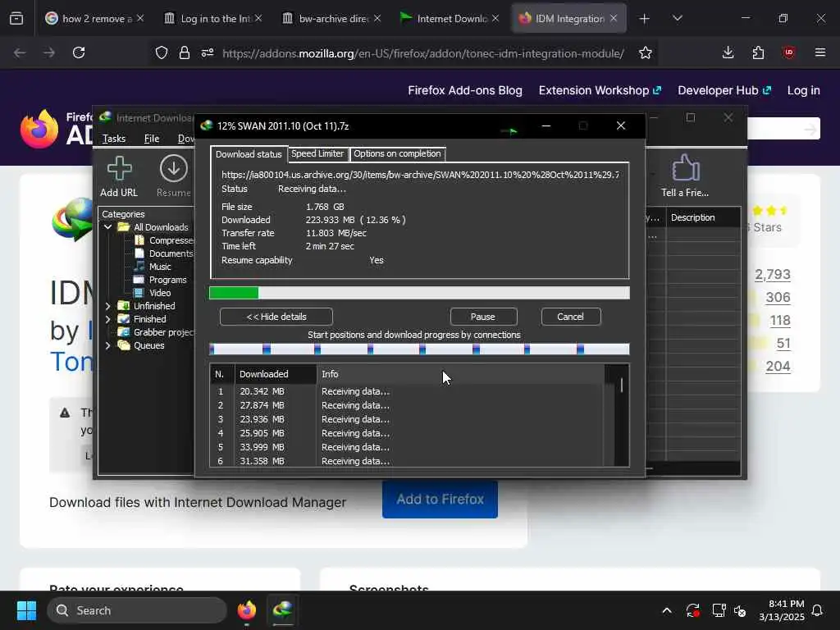Click the Resume download icon in IDM toolbar
The width and height of the screenshot is (840, 630).
tap(174, 168)
